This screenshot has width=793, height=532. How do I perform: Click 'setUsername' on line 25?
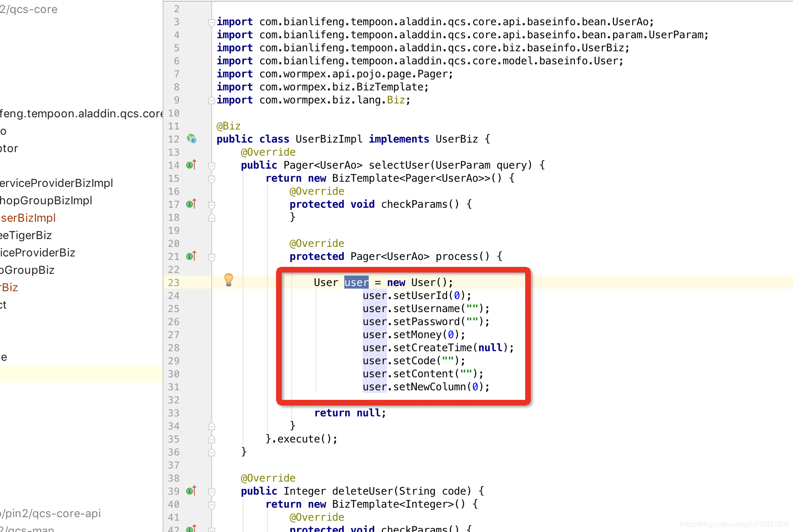(x=426, y=309)
